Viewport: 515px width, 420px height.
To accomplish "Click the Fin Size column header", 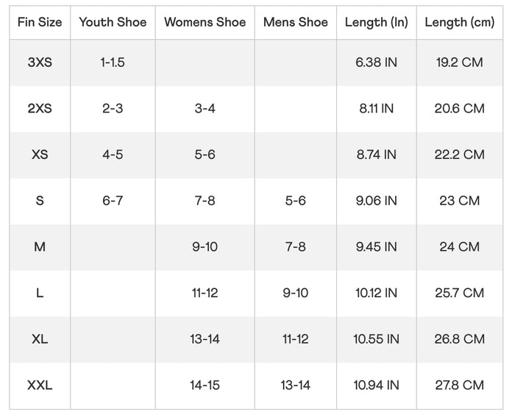I will point(40,22).
